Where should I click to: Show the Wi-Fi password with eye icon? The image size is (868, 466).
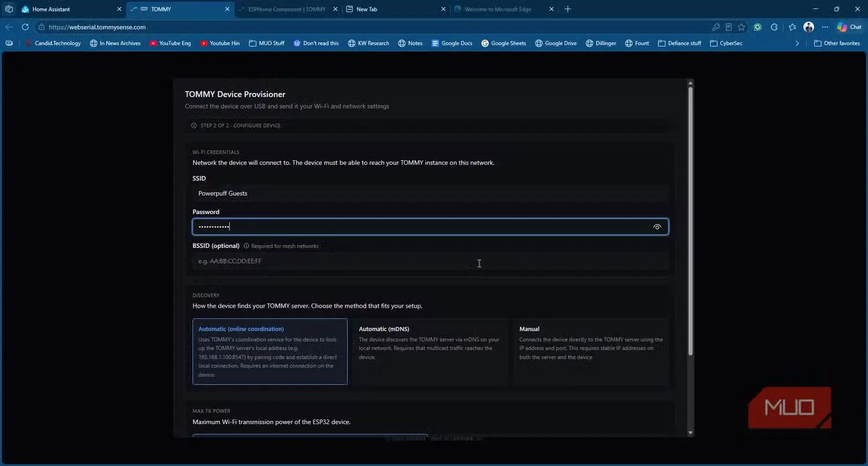[x=657, y=227]
